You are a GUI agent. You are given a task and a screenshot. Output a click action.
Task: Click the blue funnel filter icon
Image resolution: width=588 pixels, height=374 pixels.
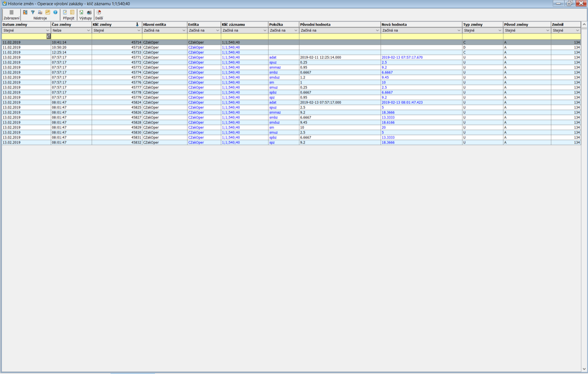pyautogui.click(x=33, y=13)
